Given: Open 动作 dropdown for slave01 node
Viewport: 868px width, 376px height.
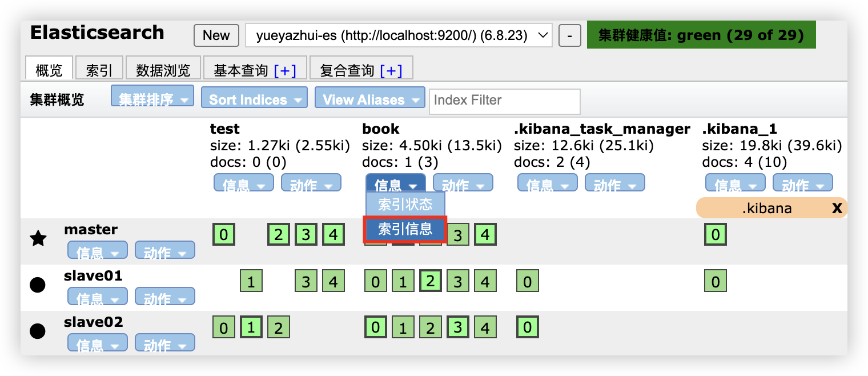Looking at the screenshot, I should (165, 296).
